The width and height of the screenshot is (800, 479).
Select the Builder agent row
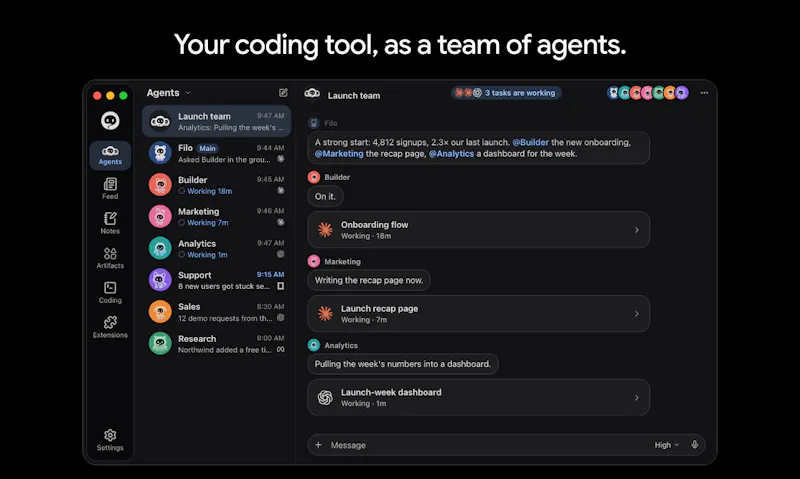click(x=216, y=185)
